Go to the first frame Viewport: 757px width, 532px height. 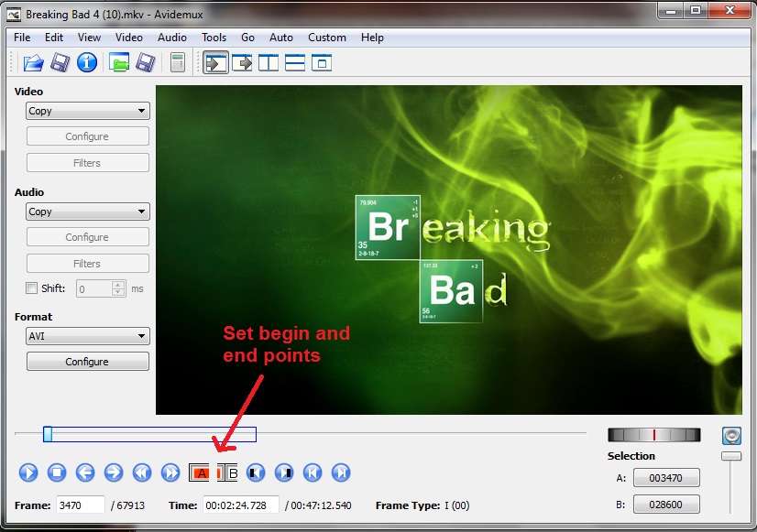point(313,472)
